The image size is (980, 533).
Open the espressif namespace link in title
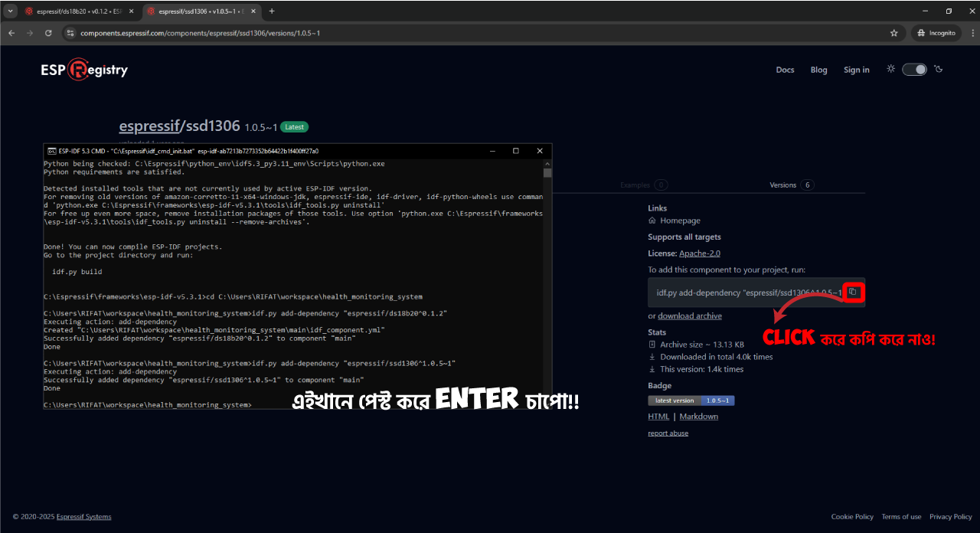[x=149, y=126]
